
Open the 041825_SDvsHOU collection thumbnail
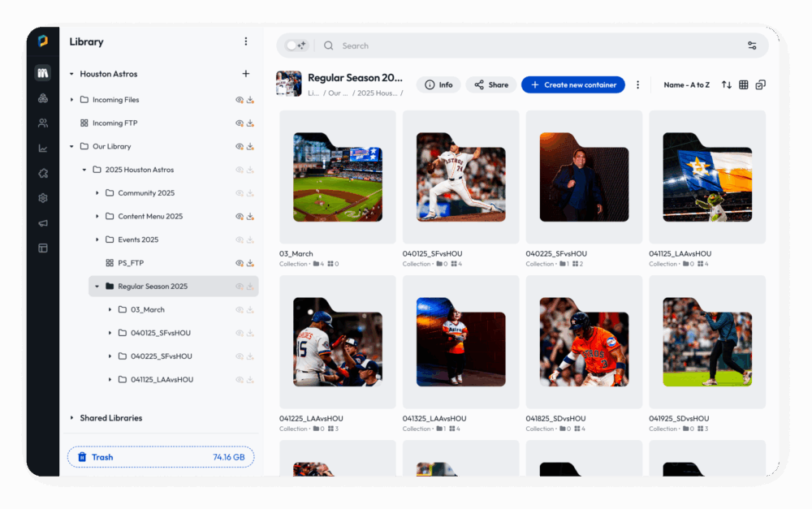(584, 342)
